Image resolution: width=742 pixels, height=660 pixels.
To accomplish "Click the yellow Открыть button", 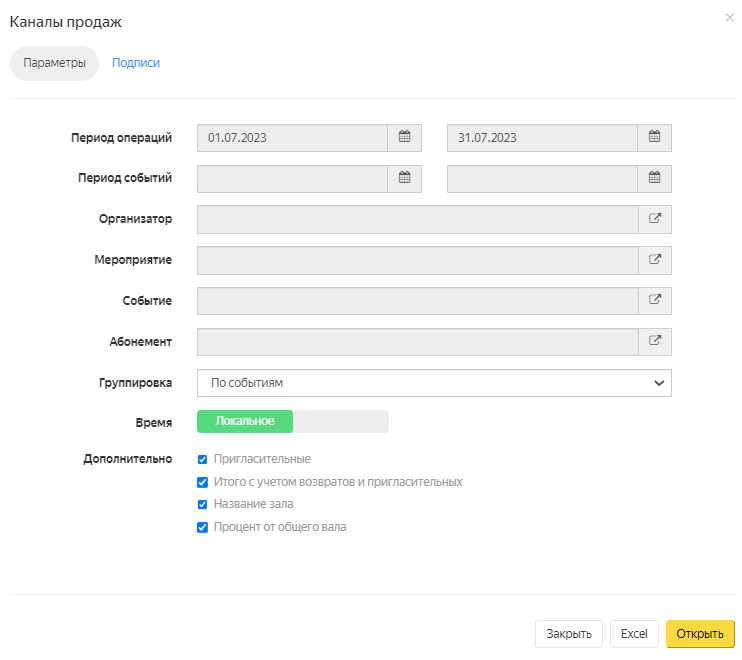I will (x=700, y=634).
